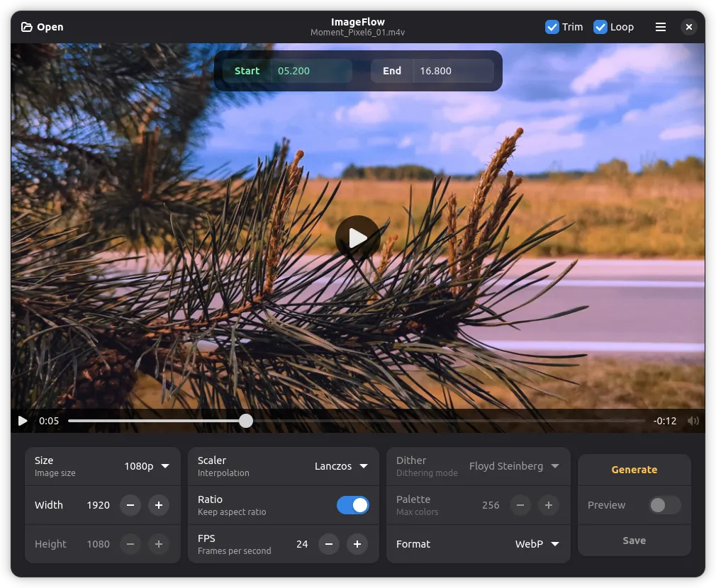The image size is (716, 588).
Task: Click the Save button
Action: (x=634, y=540)
